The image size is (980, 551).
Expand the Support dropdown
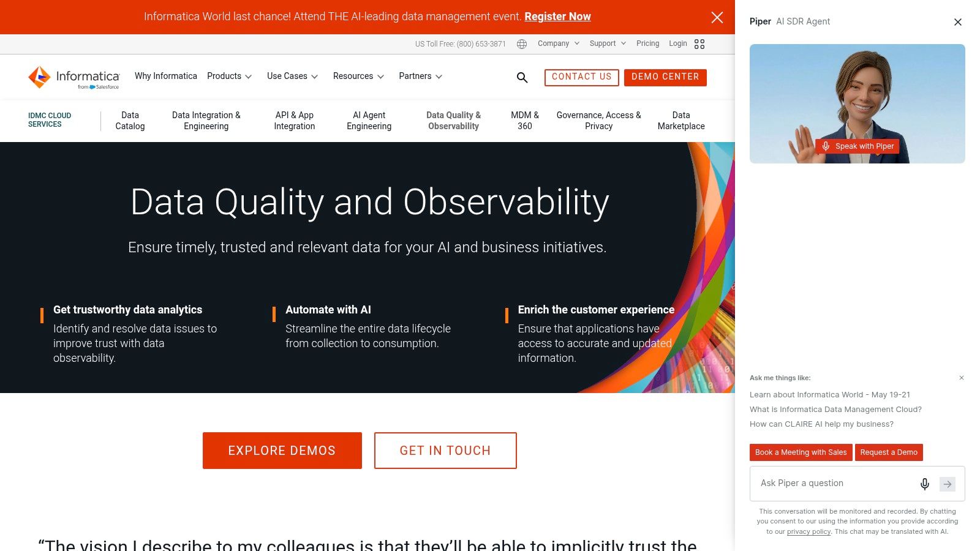click(x=608, y=43)
